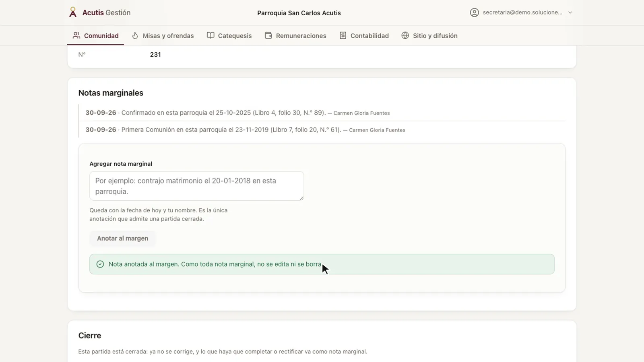The image size is (644, 362).
Task: Click the Comunidad people icon
Action: 76,35
